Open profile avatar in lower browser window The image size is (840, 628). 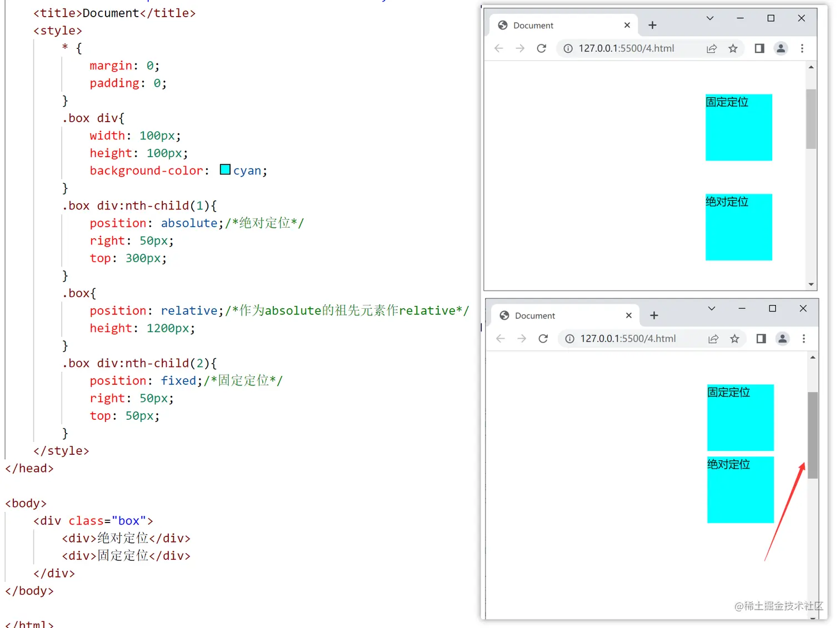coord(782,339)
